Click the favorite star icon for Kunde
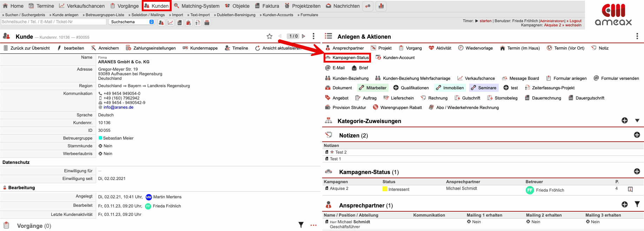This screenshot has height=231, width=644. [x=269, y=36]
